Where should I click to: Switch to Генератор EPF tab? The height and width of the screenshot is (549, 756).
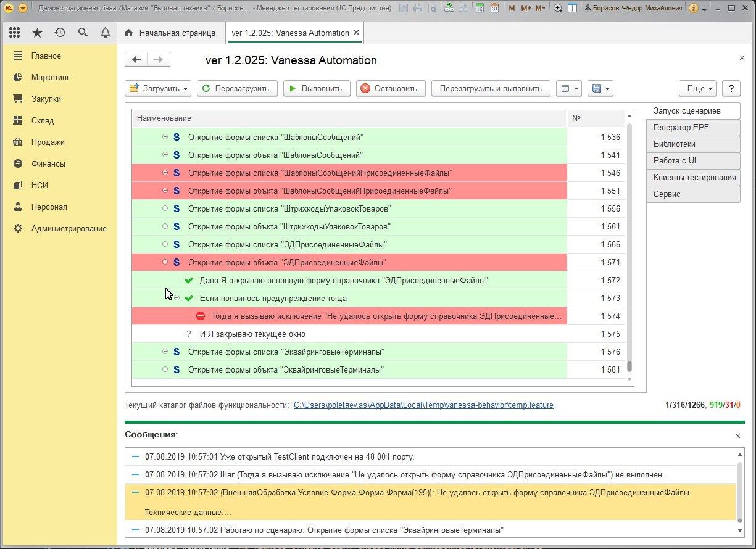pyautogui.click(x=693, y=127)
